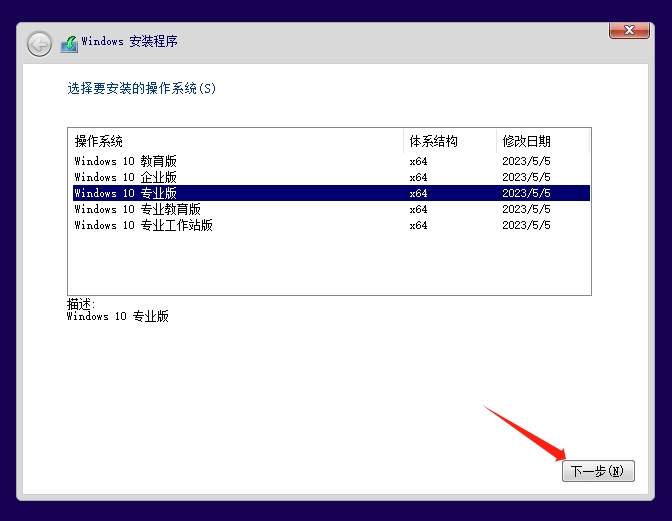Click the 操作系统 column header
This screenshot has width=672, height=521.
click(236, 141)
